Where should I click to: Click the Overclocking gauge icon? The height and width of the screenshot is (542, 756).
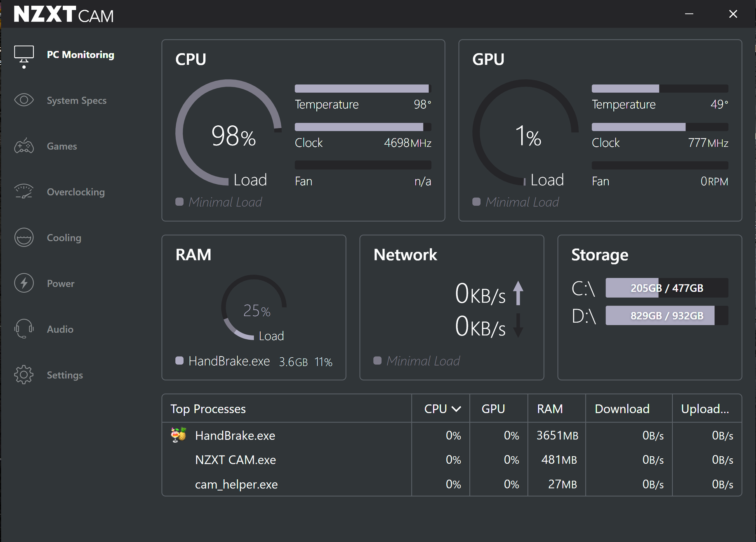tap(24, 192)
